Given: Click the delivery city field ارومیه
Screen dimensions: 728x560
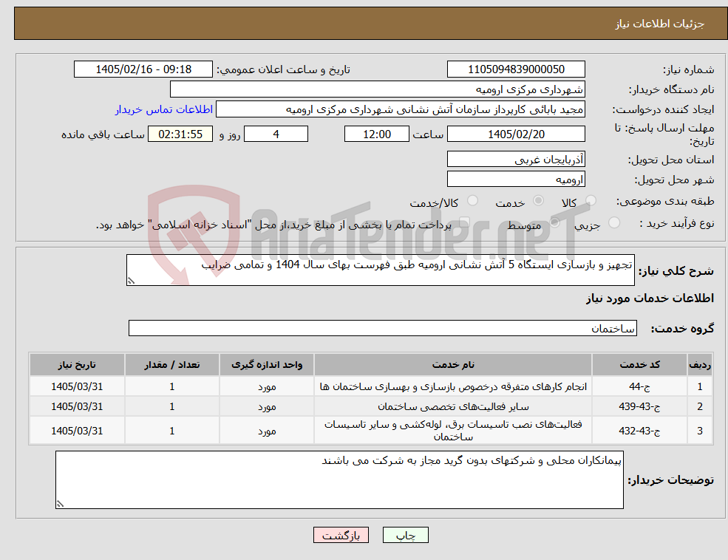Looking at the screenshot, I should 516,179.
